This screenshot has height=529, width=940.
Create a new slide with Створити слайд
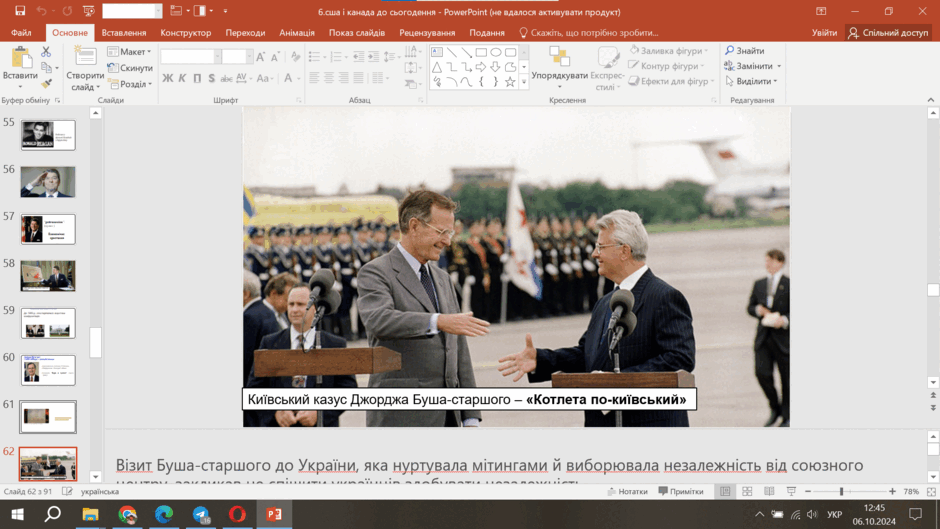(x=85, y=68)
